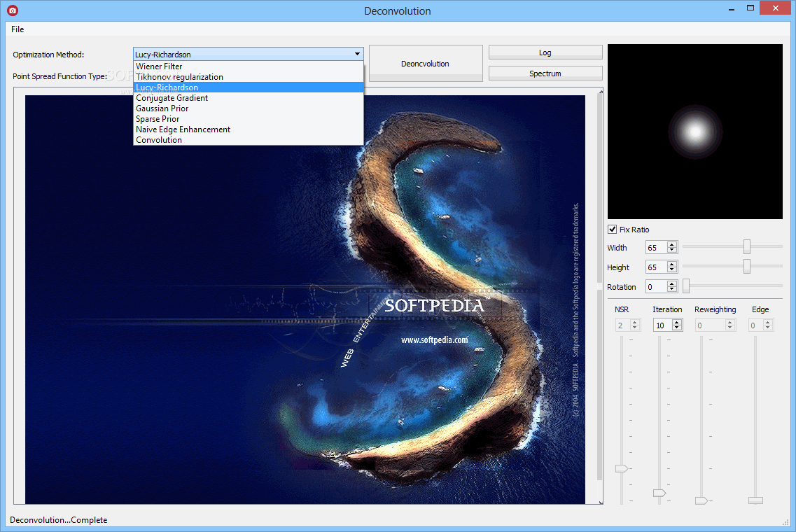Click the 'Point Spread Function Type:' label

[x=60, y=76]
